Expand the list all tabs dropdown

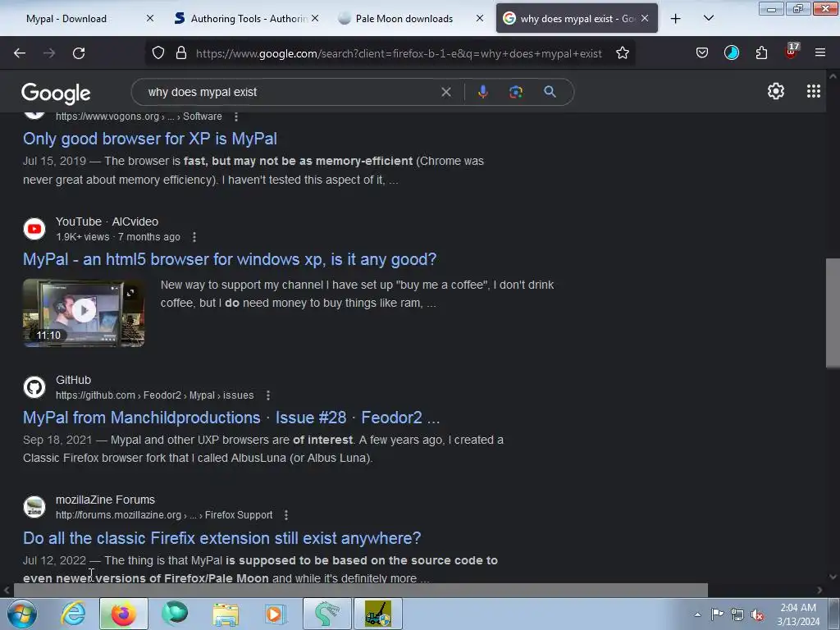tap(708, 19)
